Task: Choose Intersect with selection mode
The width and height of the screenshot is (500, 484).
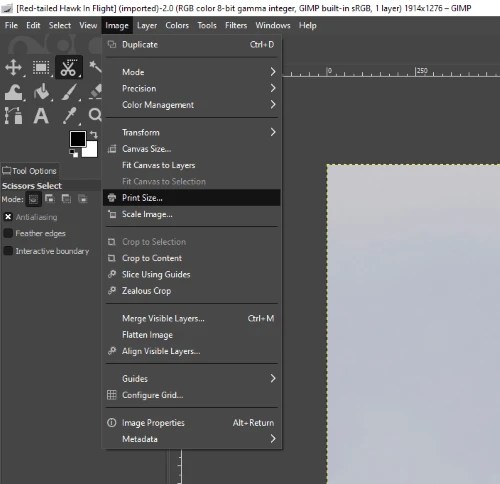Action: tap(83, 199)
